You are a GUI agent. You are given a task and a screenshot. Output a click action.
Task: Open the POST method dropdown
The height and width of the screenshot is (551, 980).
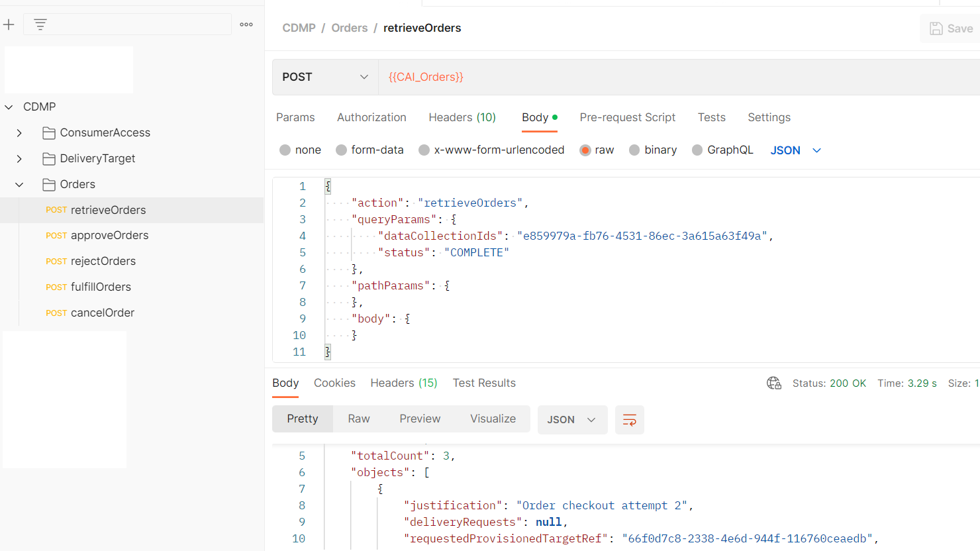tap(325, 77)
